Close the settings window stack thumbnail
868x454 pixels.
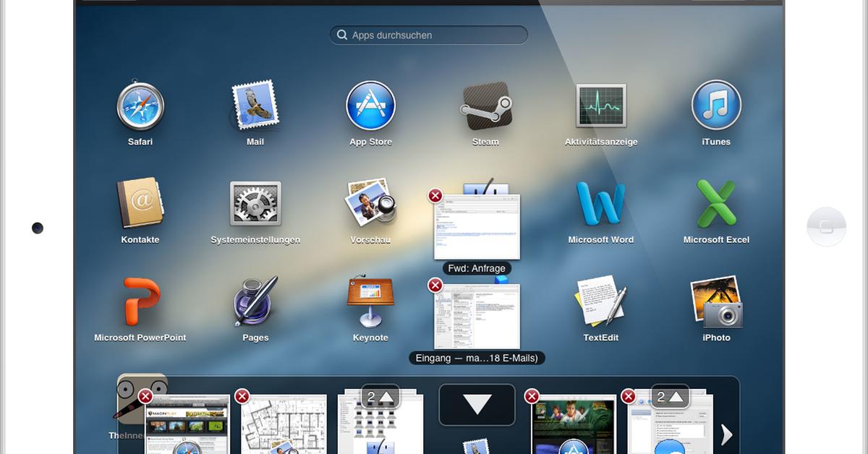(x=628, y=396)
